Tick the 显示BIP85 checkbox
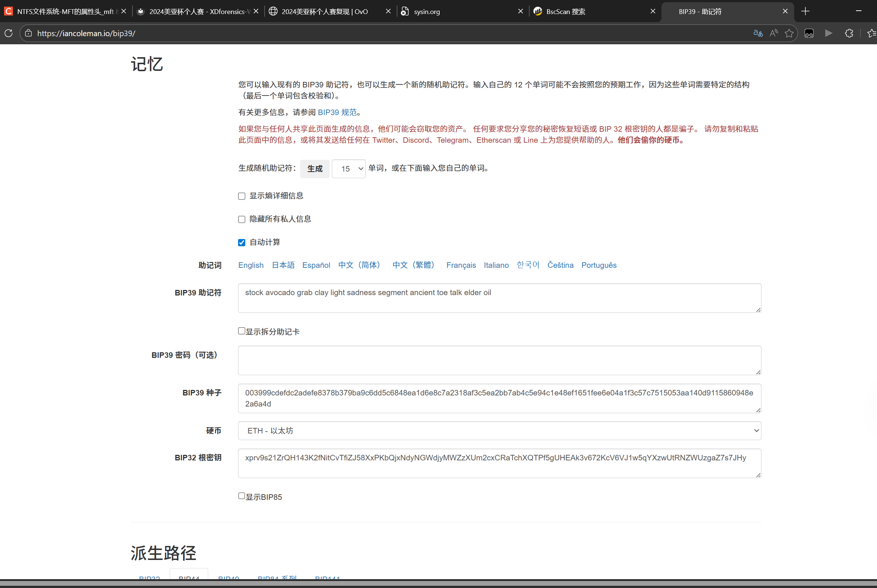Viewport: 877px width, 588px height. click(242, 496)
